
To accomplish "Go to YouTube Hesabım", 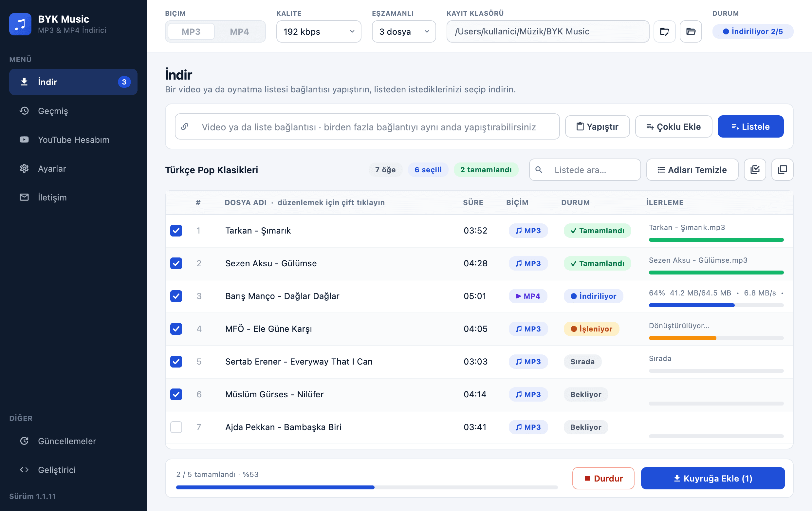I will click(x=73, y=140).
